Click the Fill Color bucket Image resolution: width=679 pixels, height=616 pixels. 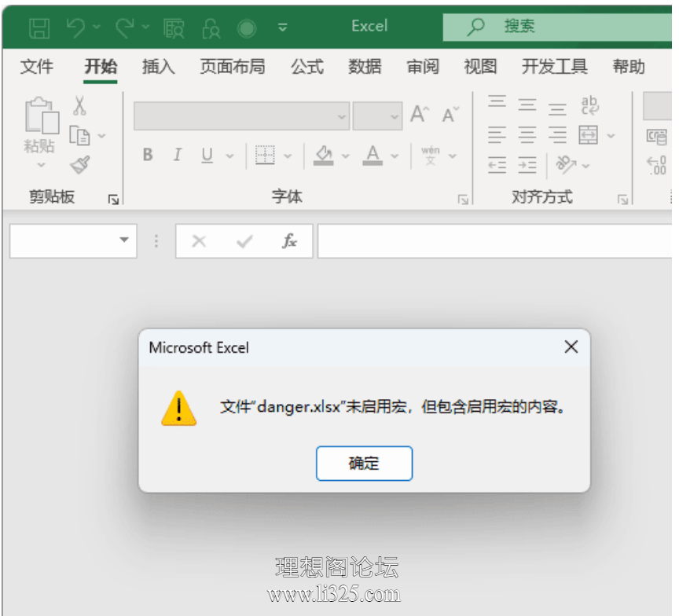[324, 155]
